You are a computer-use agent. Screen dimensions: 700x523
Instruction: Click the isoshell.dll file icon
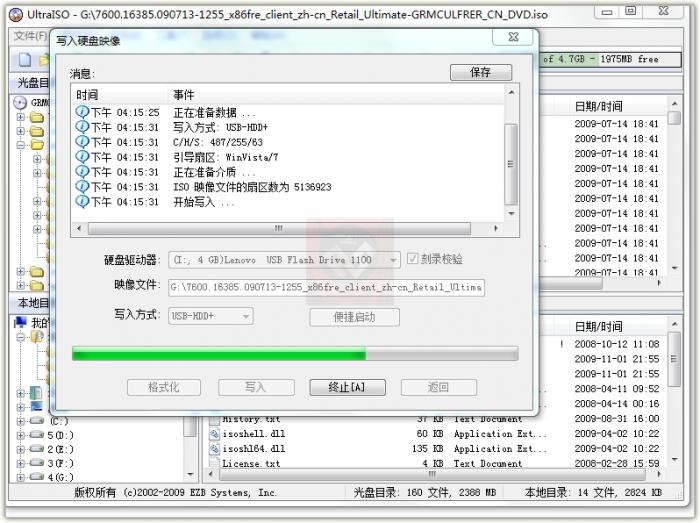coord(215,434)
